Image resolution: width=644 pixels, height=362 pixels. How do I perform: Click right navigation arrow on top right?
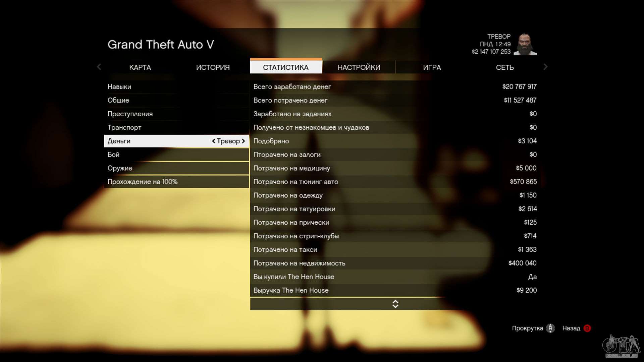point(544,67)
